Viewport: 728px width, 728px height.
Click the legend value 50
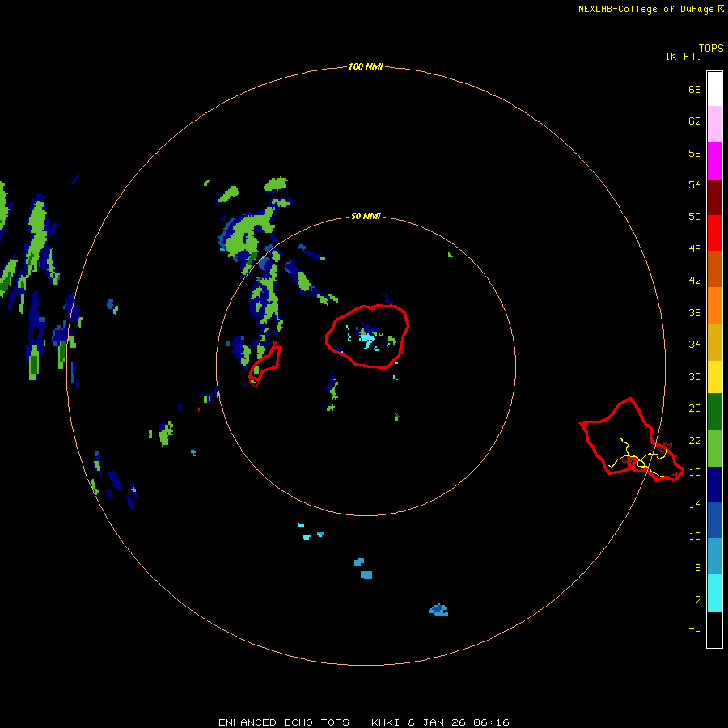tap(695, 216)
